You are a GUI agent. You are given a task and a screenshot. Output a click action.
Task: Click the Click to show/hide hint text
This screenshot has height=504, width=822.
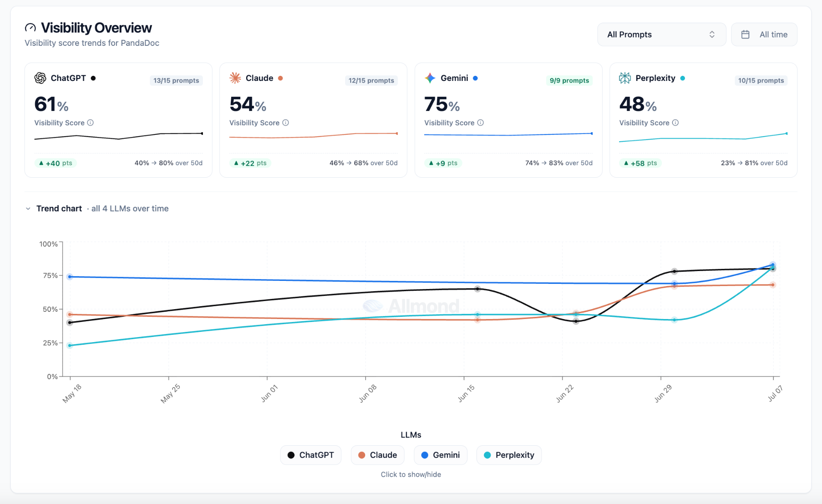(411, 474)
